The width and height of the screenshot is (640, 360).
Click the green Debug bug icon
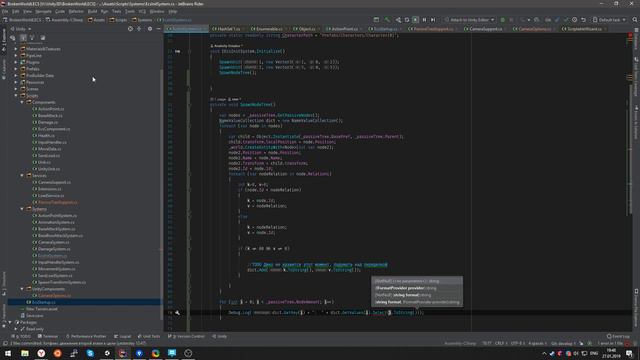coord(502,20)
